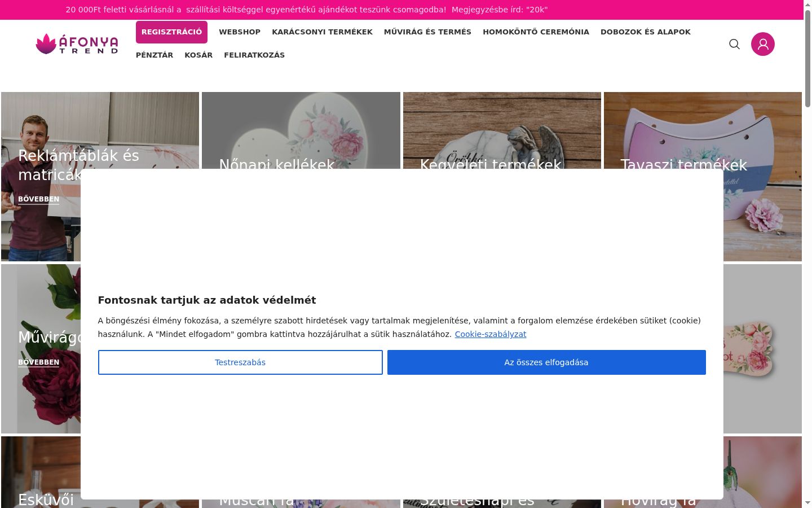The image size is (812, 508).
Task: Open Művirág és termés menu
Action: 427,32
